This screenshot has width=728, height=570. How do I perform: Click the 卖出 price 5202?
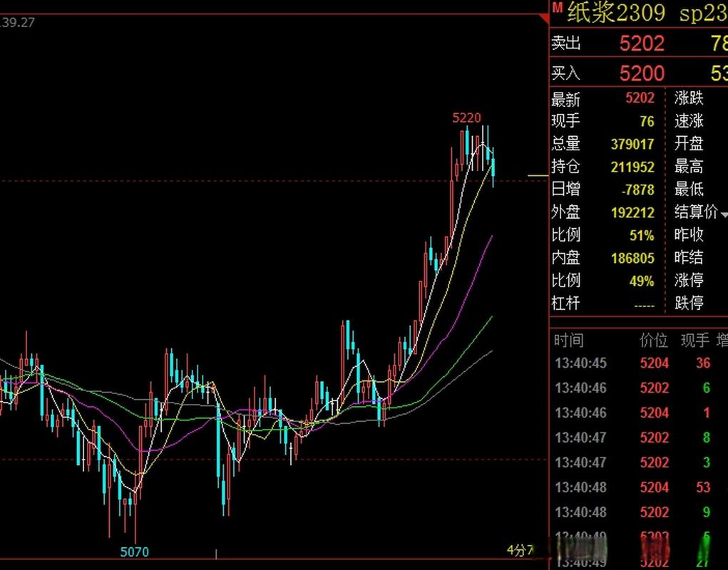[x=642, y=44]
